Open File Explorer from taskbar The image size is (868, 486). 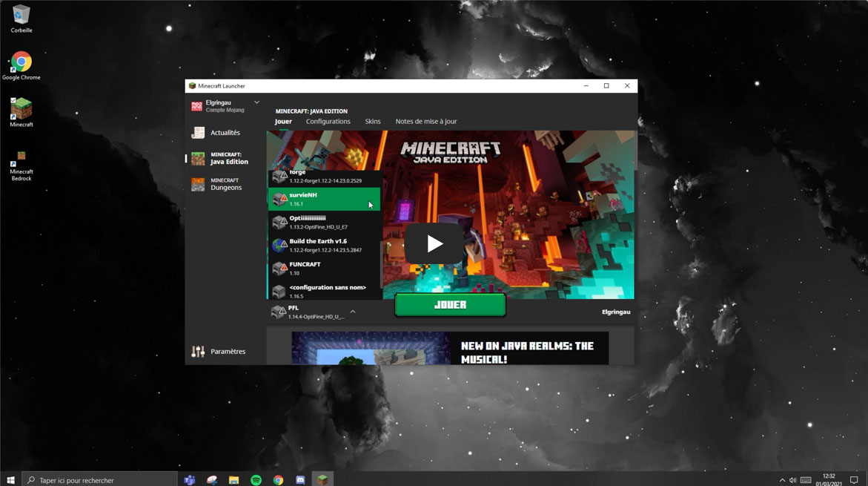[x=233, y=480]
